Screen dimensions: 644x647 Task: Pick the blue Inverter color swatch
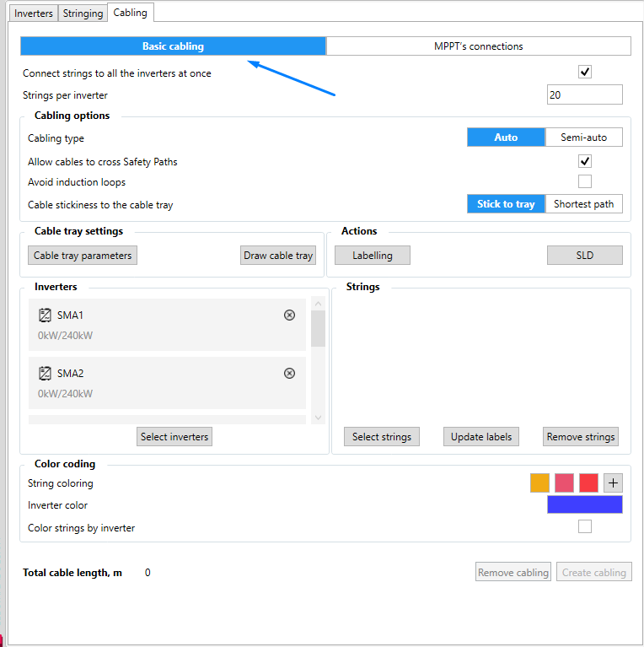point(585,504)
